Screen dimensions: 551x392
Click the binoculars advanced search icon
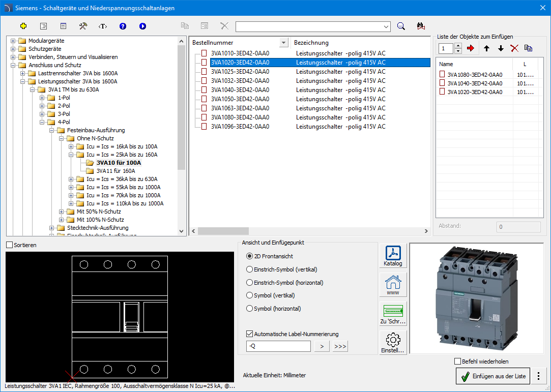click(x=421, y=26)
